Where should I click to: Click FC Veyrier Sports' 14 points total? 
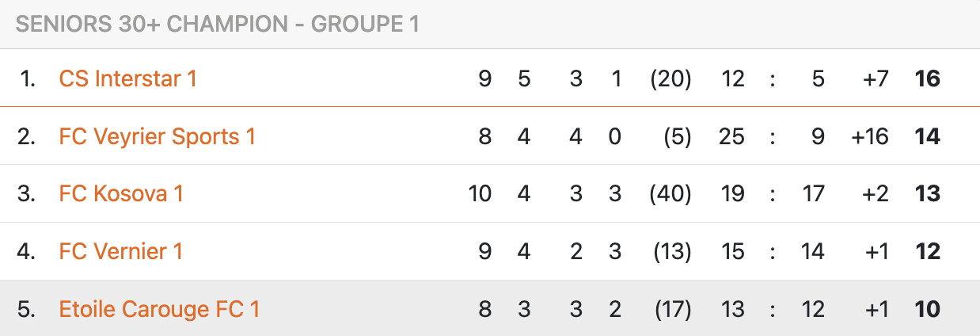click(927, 136)
